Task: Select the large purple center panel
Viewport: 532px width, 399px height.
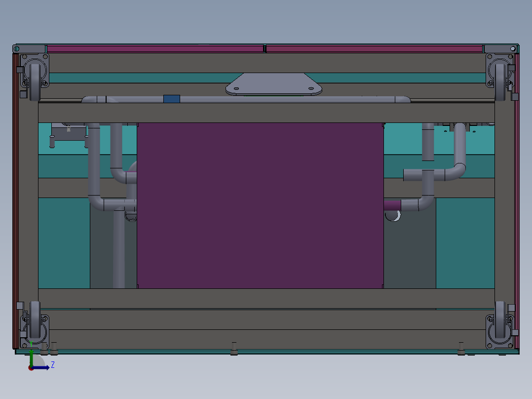Action: click(260, 206)
